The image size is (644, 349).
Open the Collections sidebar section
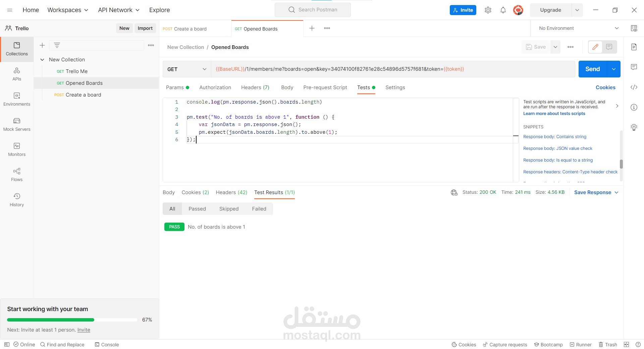17,49
